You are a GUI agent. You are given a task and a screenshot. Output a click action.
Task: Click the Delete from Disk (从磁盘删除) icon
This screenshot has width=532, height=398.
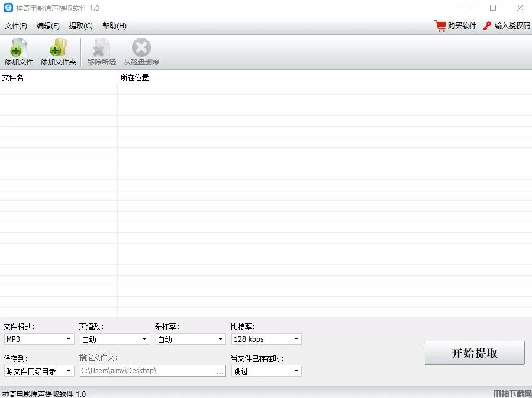click(x=141, y=48)
